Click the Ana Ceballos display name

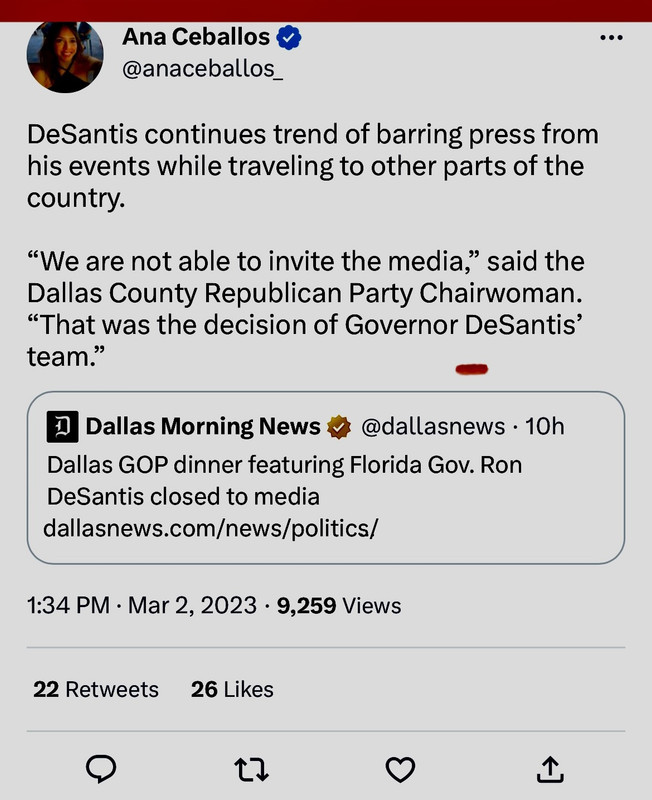coord(196,38)
